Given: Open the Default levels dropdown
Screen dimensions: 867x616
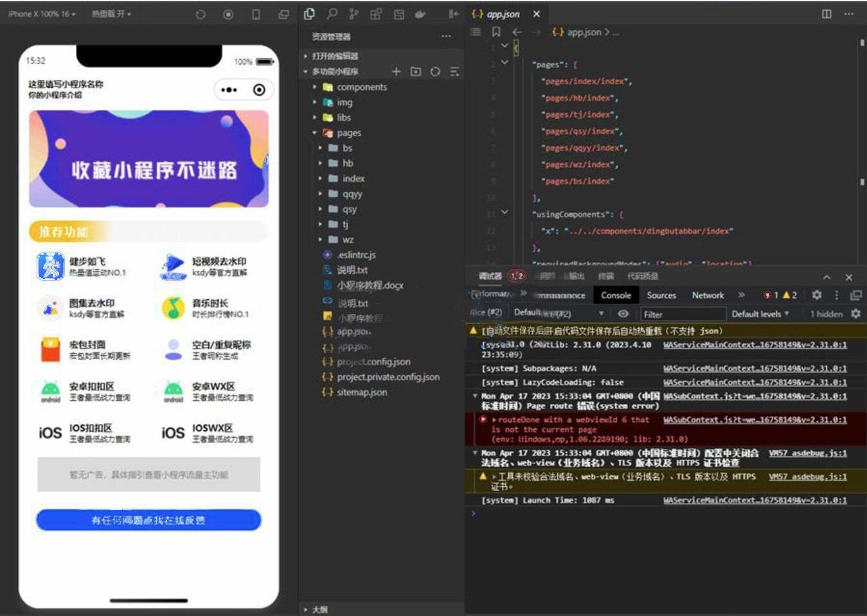Looking at the screenshot, I should click(760, 313).
